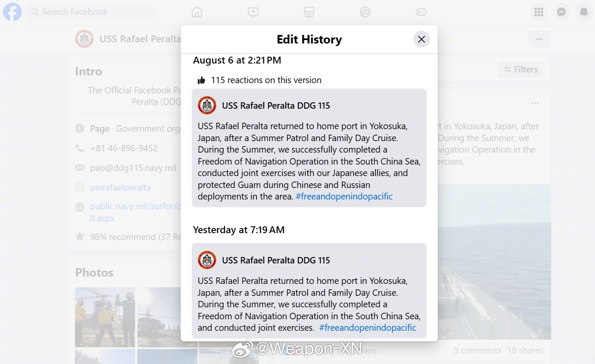
Task: Click the envelope email icon in Intro
Action: (80, 168)
